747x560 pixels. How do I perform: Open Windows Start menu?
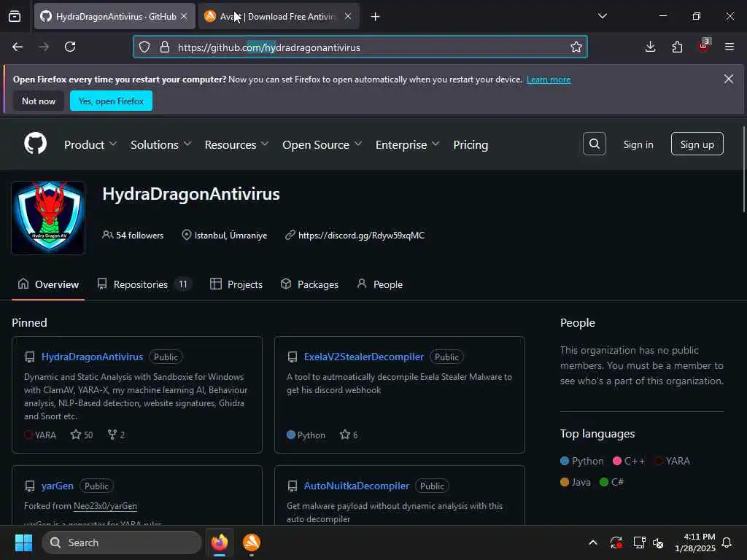click(x=23, y=542)
